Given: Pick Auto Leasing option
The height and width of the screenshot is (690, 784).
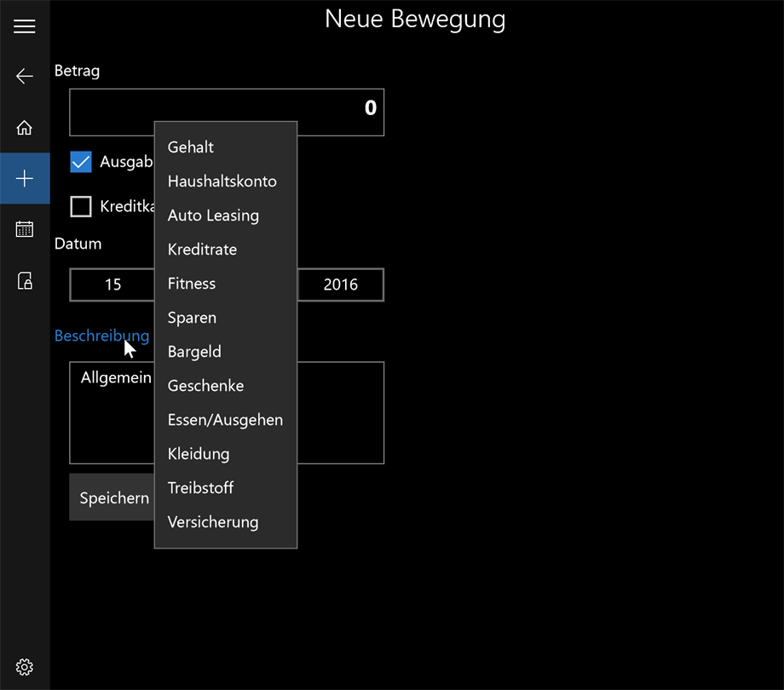Looking at the screenshot, I should tap(226, 216).
